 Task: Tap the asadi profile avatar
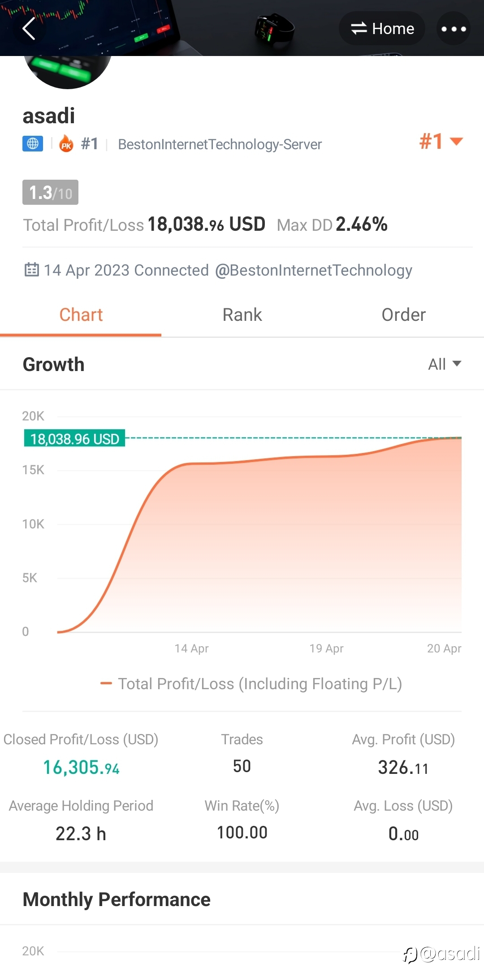(67, 69)
